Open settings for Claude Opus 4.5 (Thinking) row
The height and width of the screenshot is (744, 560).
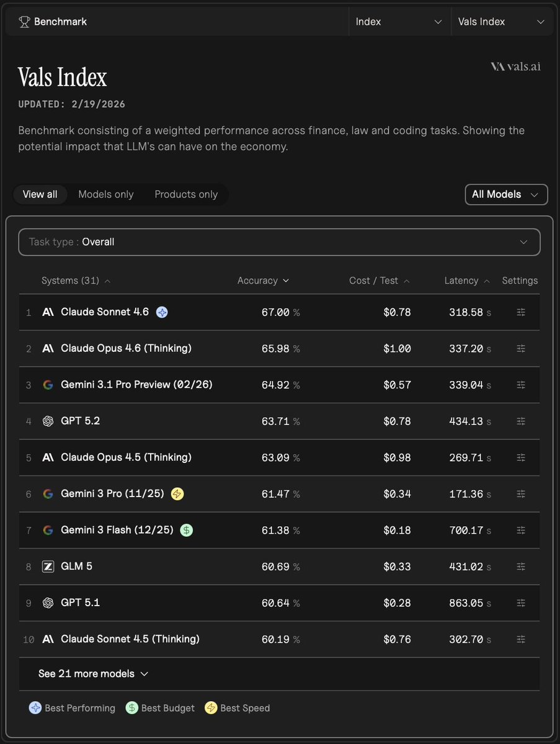coord(521,457)
